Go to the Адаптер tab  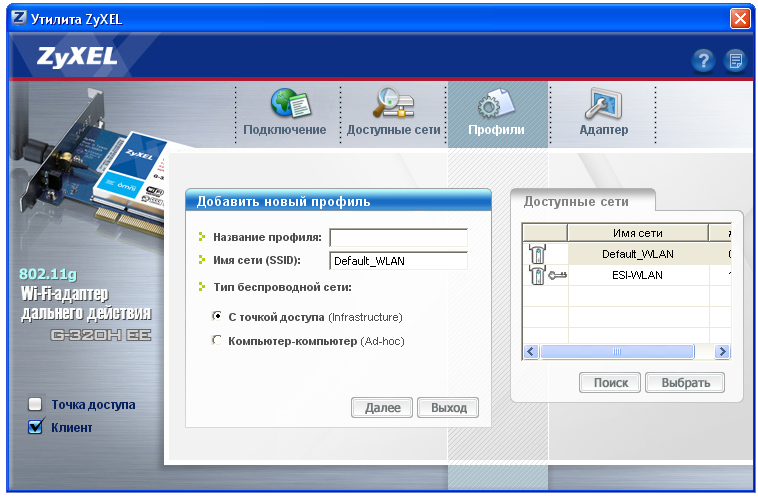[603, 115]
